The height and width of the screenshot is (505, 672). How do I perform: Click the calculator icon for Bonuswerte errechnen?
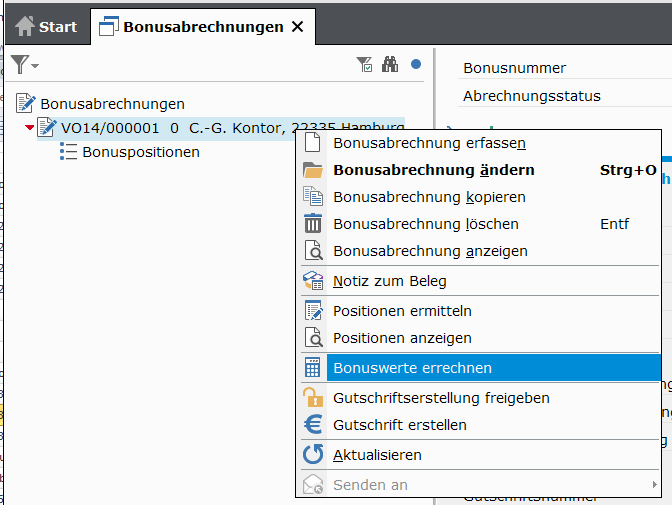click(x=313, y=368)
